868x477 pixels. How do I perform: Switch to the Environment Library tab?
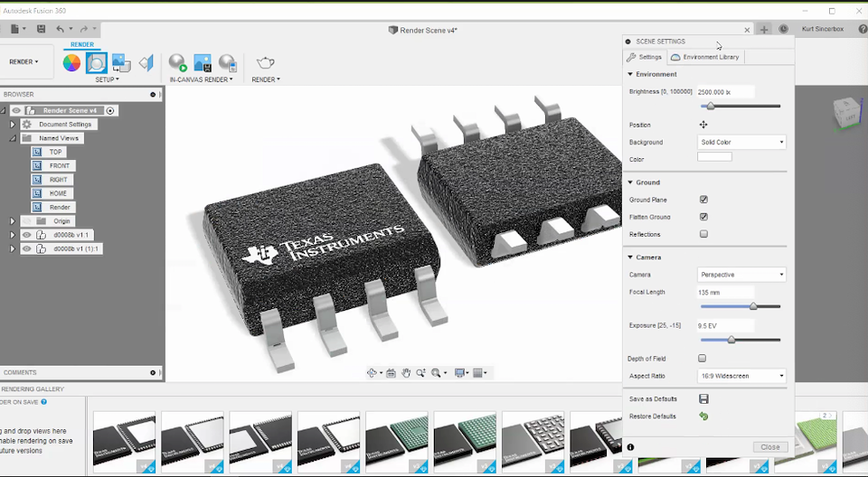click(705, 57)
